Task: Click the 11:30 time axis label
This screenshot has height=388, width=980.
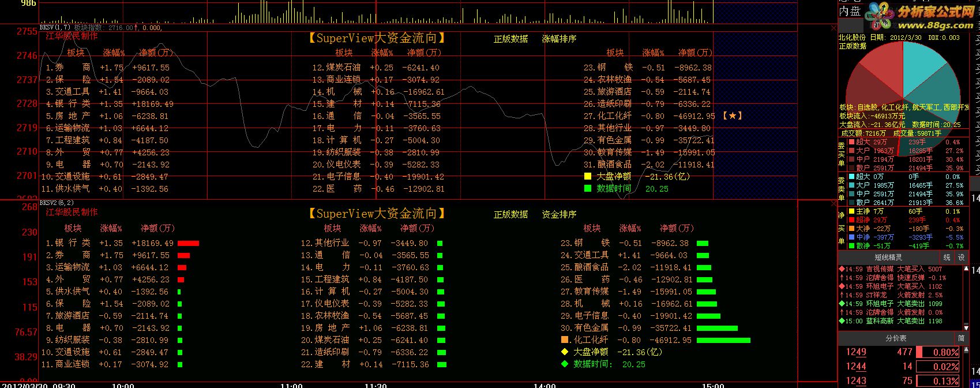Action: pyautogui.click(x=376, y=385)
